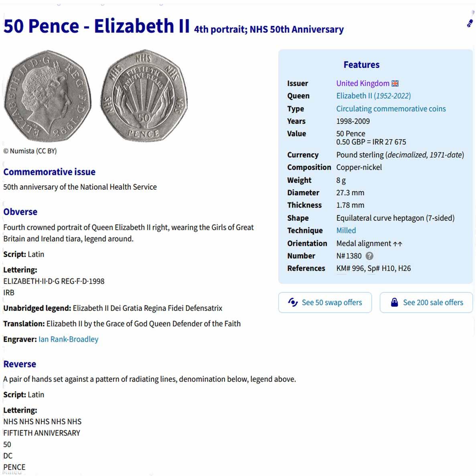This screenshot has height=476, width=476.
Task: Click the Numista (CC BY) image credit
Action: pos(30,151)
